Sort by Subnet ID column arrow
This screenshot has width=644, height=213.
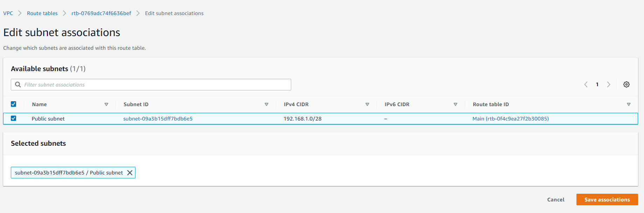[x=266, y=104]
